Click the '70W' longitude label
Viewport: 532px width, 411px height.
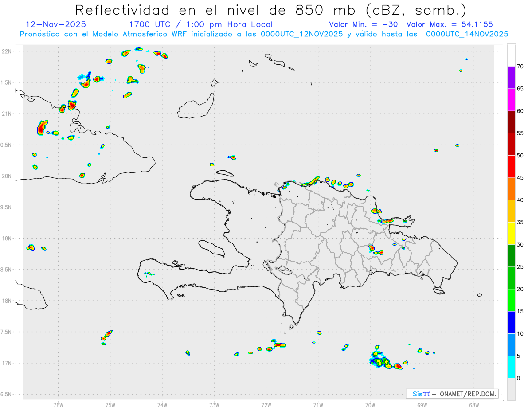370,405
